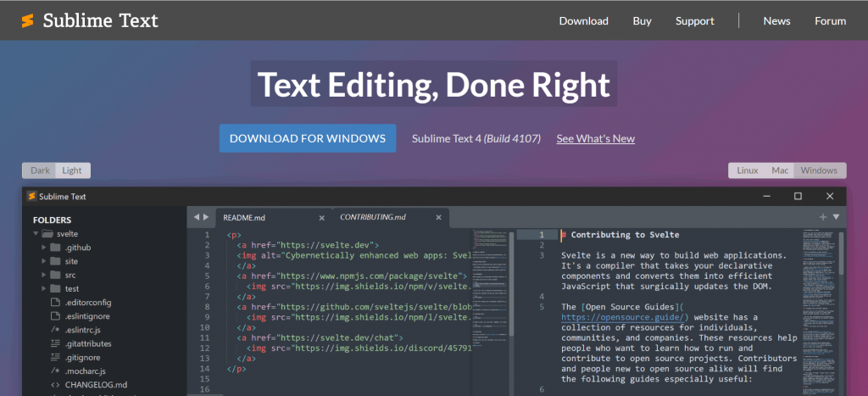
Task: Click the 'Text Editing, Done Right' headline
Action: [x=434, y=84]
